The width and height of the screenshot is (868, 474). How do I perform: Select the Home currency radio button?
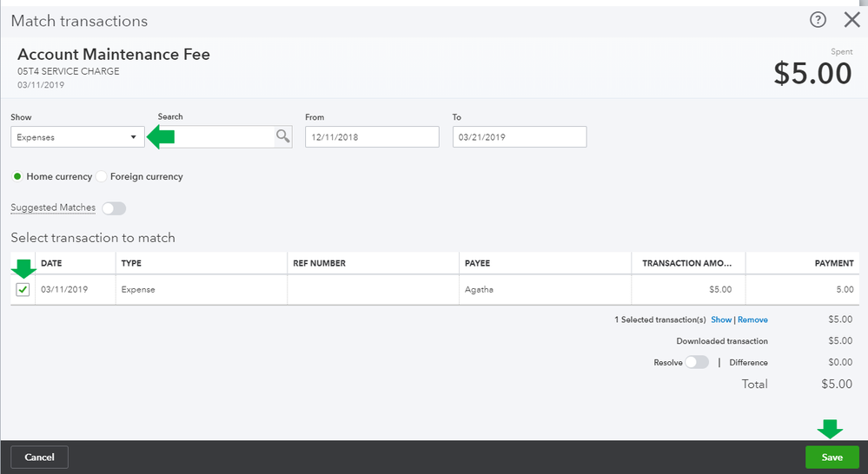click(18, 176)
